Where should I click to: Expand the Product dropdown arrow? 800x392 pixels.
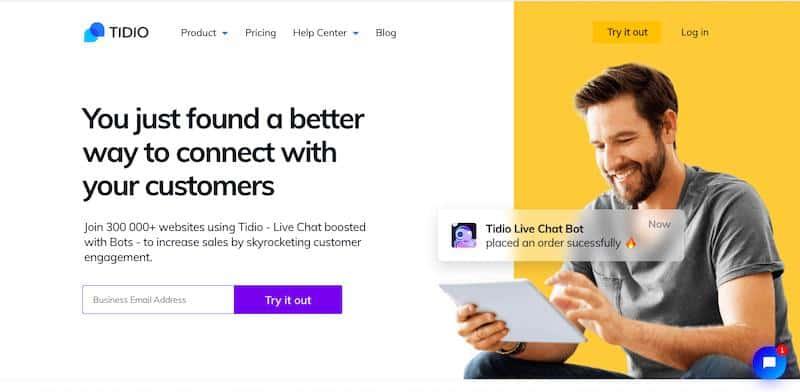click(225, 34)
